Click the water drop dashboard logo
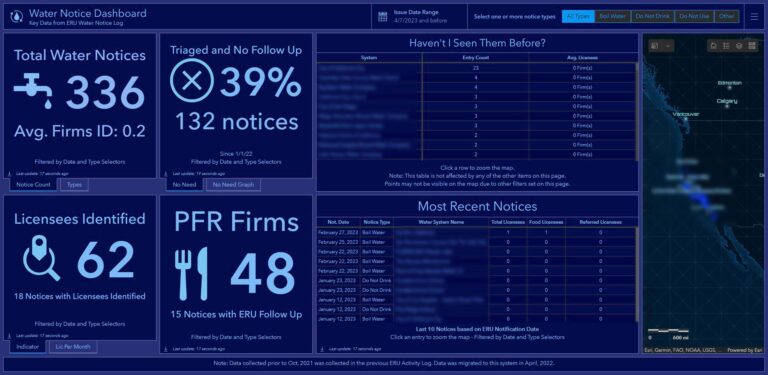Screen dimensions: 768x375 tap(17, 17)
